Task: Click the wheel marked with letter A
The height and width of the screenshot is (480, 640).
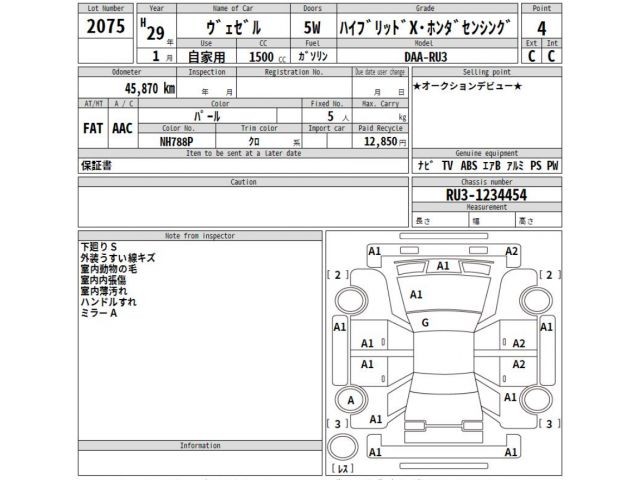Action: pyautogui.click(x=351, y=400)
